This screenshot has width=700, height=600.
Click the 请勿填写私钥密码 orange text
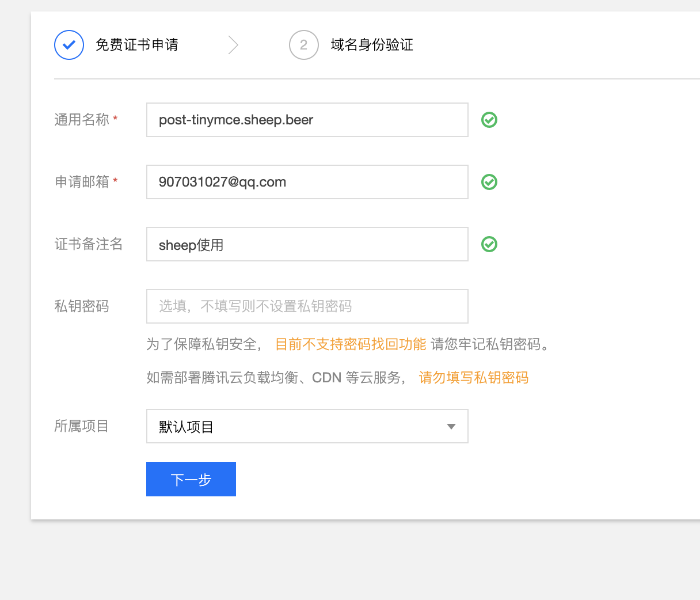coord(474,378)
